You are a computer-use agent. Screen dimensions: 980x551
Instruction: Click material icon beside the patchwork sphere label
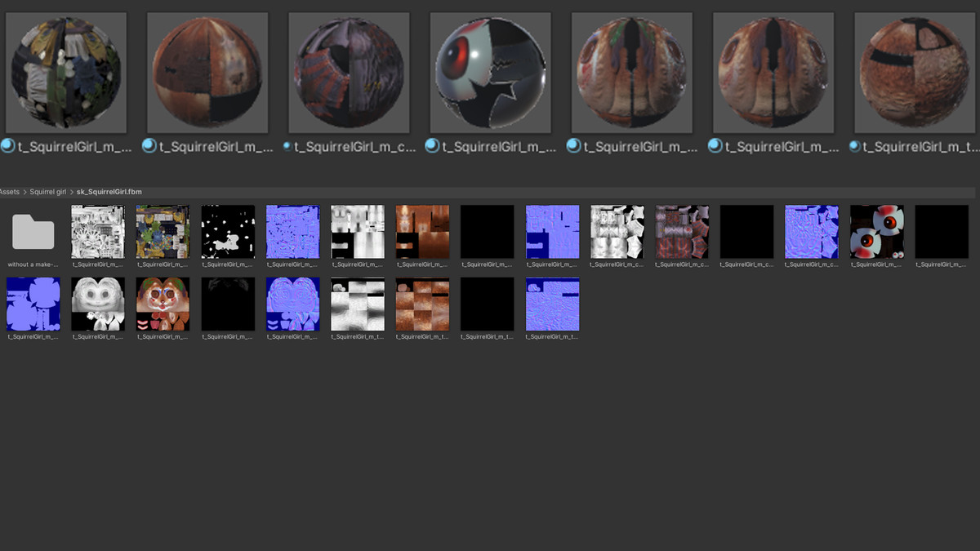click(x=8, y=146)
